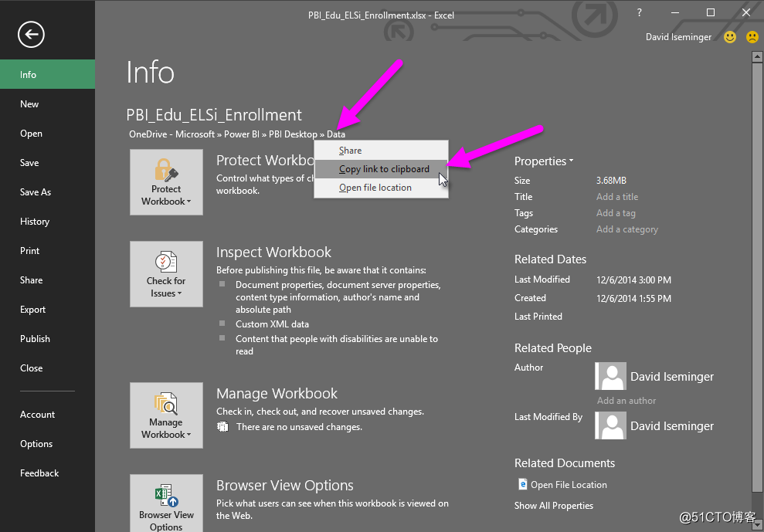The width and height of the screenshot is (764, 532).
Task: Click the Browser View Options button
Action: tap(166, 503)
